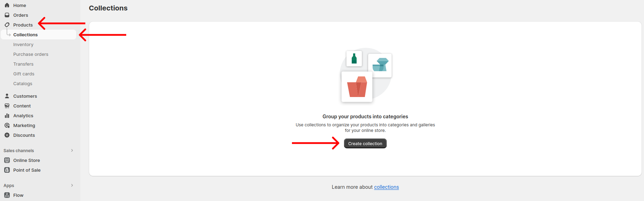644x201 pixels.
Task: Open Analytics section
Action: (23, 116)
